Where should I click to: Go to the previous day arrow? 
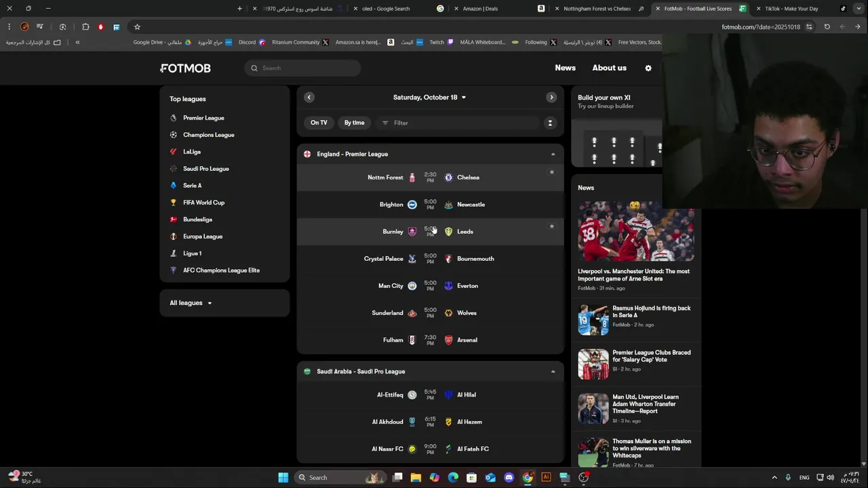pos(309,98)
